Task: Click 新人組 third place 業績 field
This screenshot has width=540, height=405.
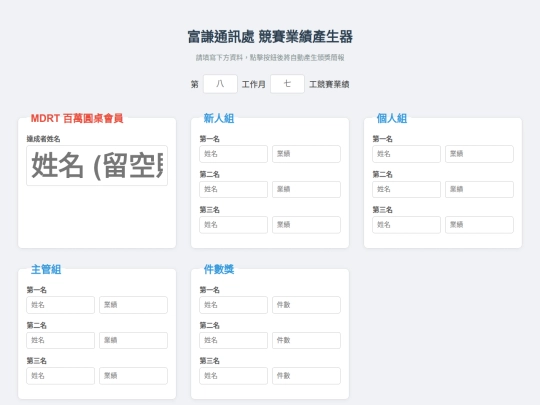Action: click(307, 225)
